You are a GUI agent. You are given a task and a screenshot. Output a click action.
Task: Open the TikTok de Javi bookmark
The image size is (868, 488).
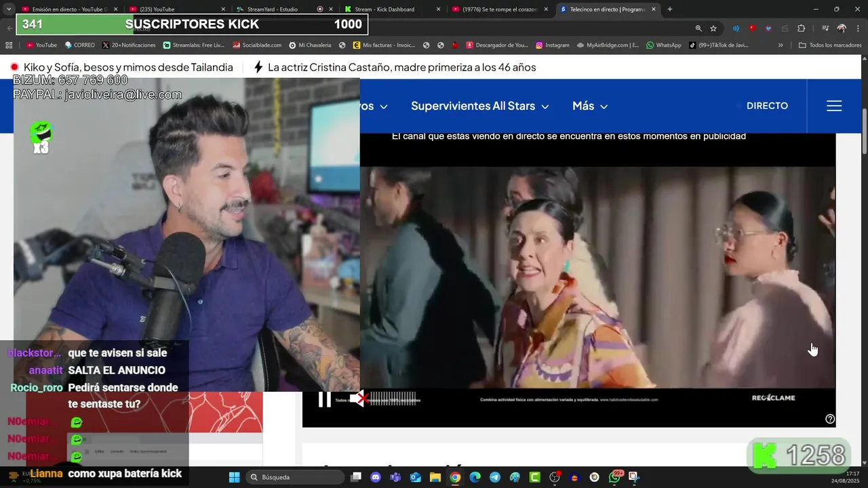(x=718, y=45)
